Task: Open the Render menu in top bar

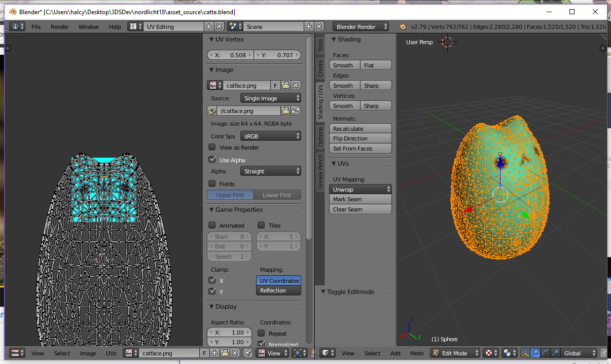Action: 59,27
